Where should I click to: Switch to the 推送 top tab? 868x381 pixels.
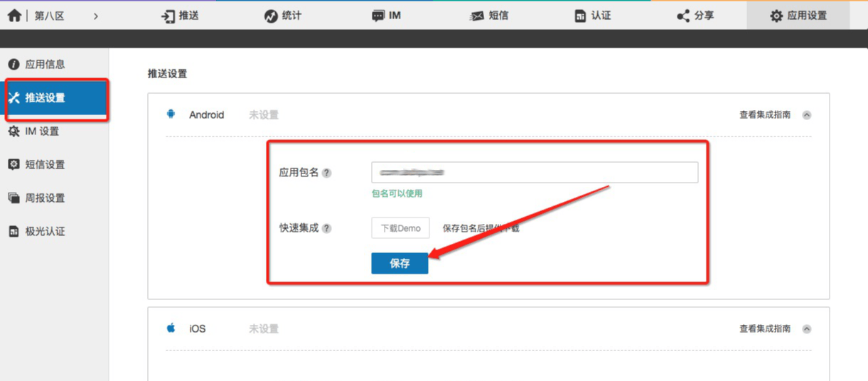pyautogui.click(x=180, y=16)
